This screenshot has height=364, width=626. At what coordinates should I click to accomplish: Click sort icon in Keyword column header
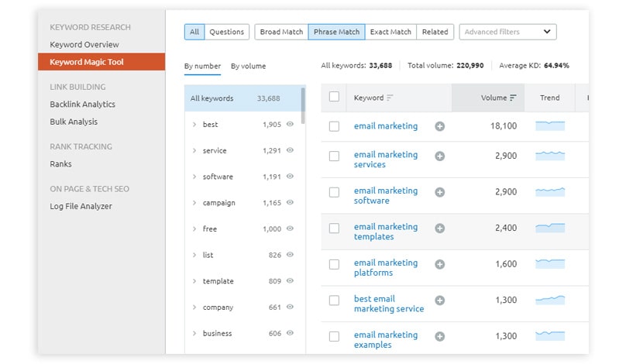[390, 98]
